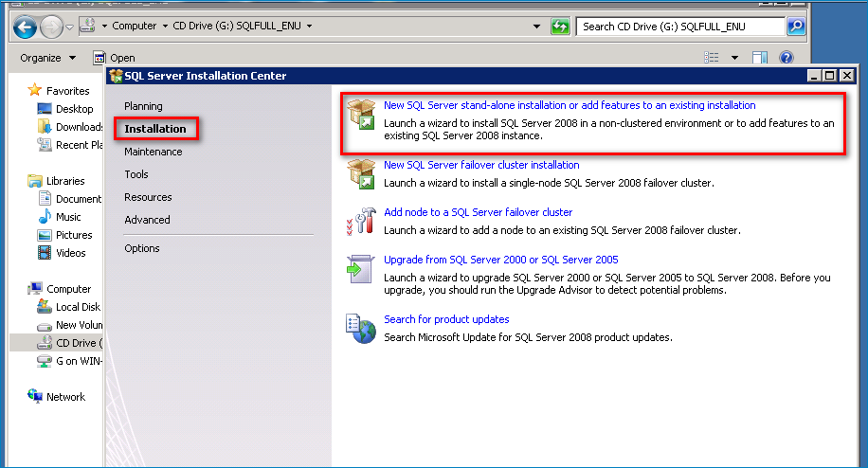Open G on WIN- network drive
Viewport: 868px width, 468px height.
point(80,361)
